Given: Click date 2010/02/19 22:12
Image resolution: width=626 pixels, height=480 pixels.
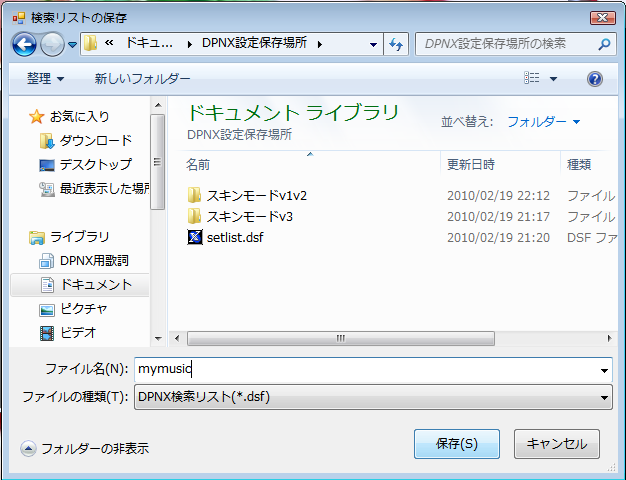Looking at the screenshot, I should point(498,196).
